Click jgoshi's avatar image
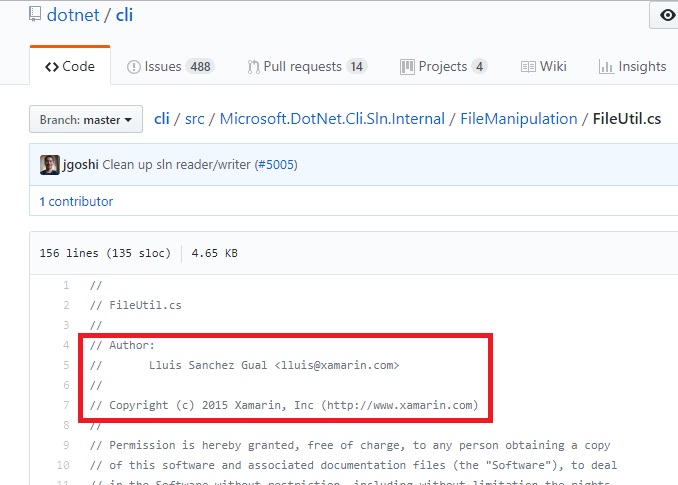Image resolution: width=678 pixels, height=485 pixels. (49, 165)
